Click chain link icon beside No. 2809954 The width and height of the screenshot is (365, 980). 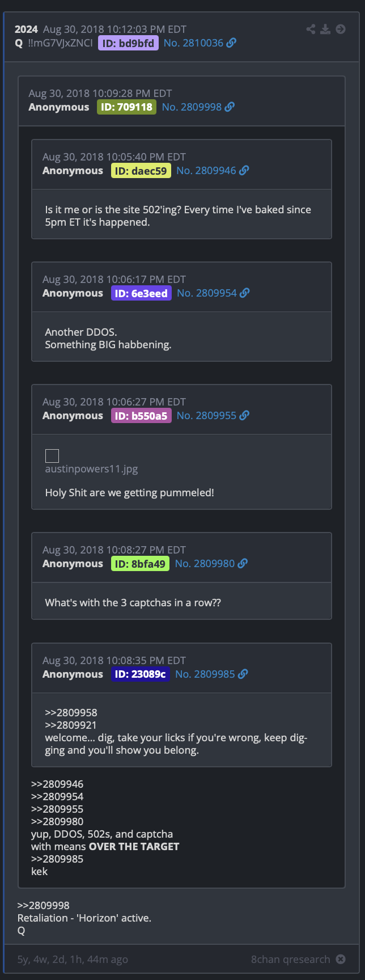(245, 293)
